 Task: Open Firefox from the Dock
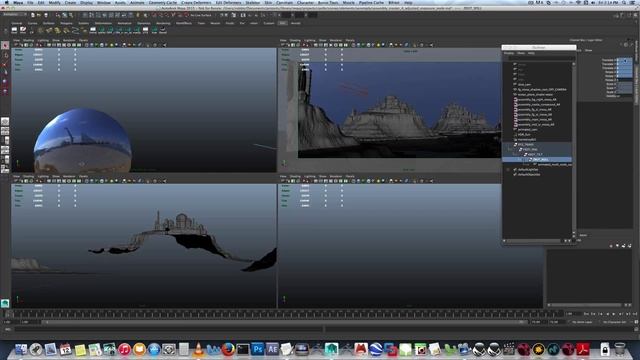tap(228, 349)
